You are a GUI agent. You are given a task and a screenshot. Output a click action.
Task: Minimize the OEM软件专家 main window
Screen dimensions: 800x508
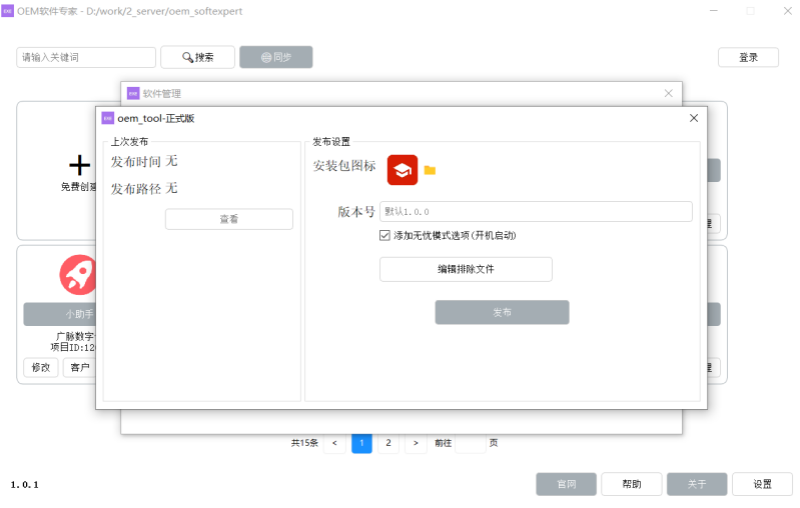(x=714, y=11)
